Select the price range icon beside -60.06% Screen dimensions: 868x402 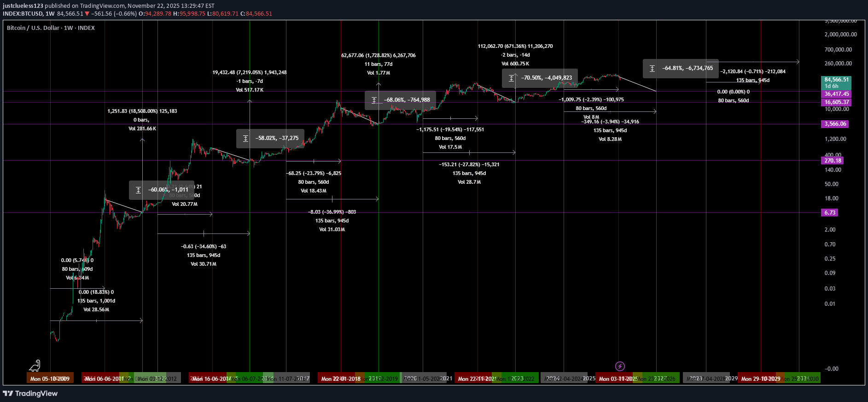138,190
